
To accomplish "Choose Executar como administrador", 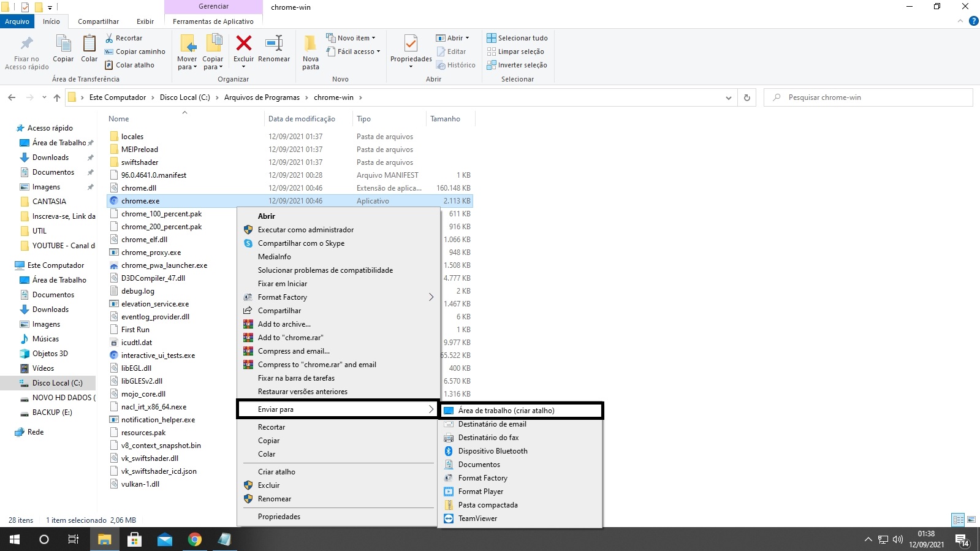I will click(306, 230).
